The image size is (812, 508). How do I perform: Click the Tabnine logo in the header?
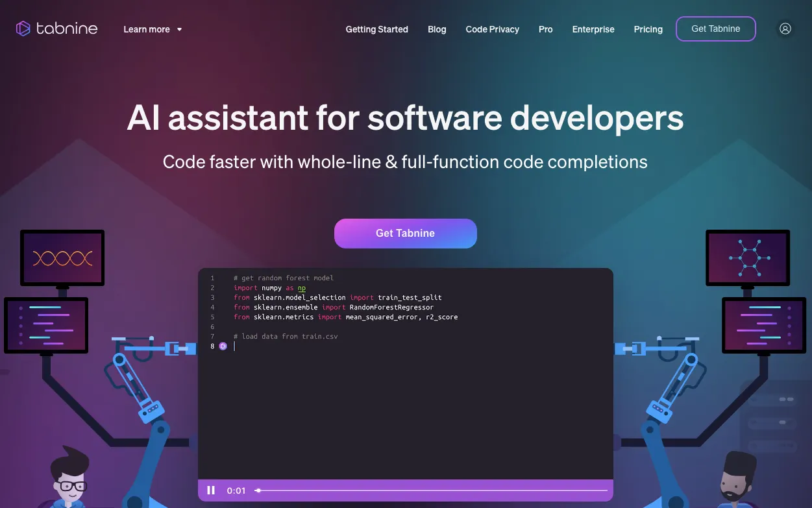(x=57, y=29)
